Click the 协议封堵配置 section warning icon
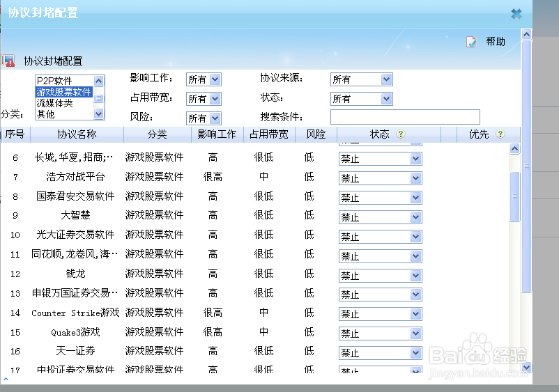 (x=8, y=61)
